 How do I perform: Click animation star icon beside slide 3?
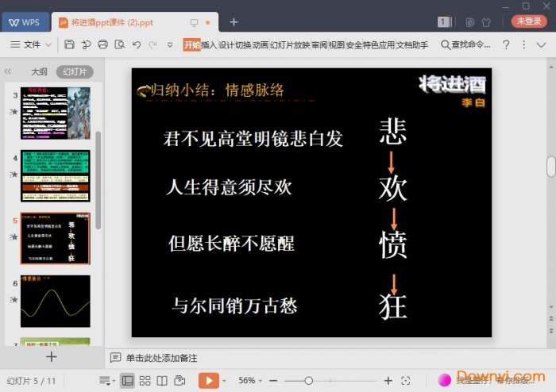pyautogui.click(x=14, y=112)
